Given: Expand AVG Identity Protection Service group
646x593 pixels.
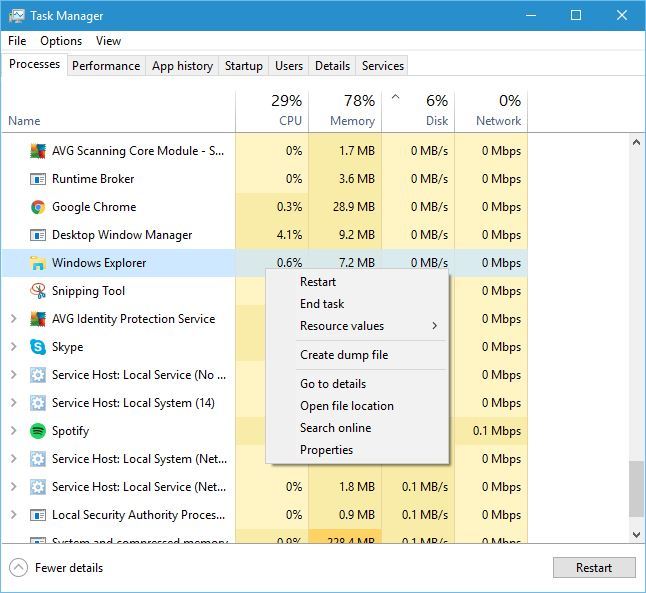Looking at the screenshot, I should (x=13, y=319).
